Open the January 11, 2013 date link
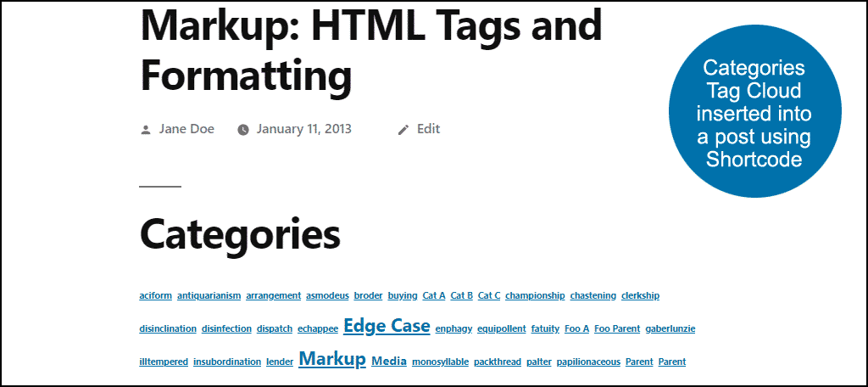The height and width of the screenshot is (387, 868). (304, 129)
